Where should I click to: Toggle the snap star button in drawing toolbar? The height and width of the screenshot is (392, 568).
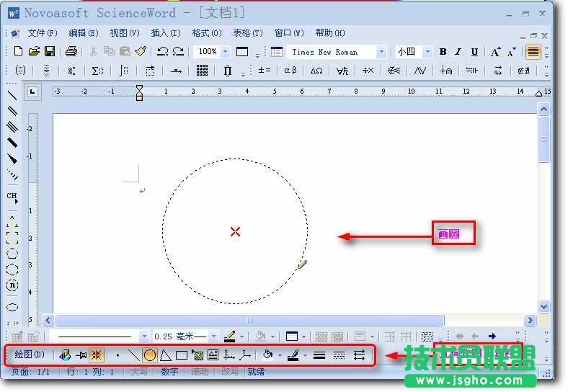click(97, 355)
